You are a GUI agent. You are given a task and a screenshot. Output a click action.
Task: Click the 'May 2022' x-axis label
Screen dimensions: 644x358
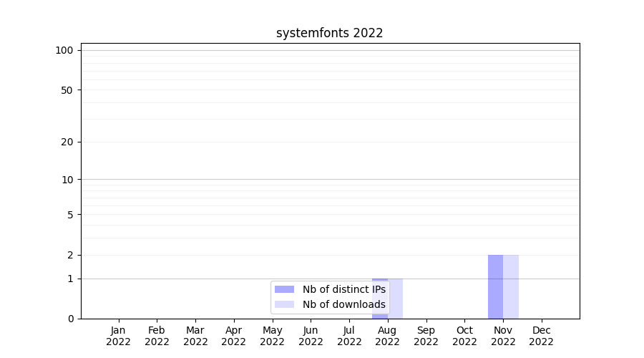click(x=272, y=336)
